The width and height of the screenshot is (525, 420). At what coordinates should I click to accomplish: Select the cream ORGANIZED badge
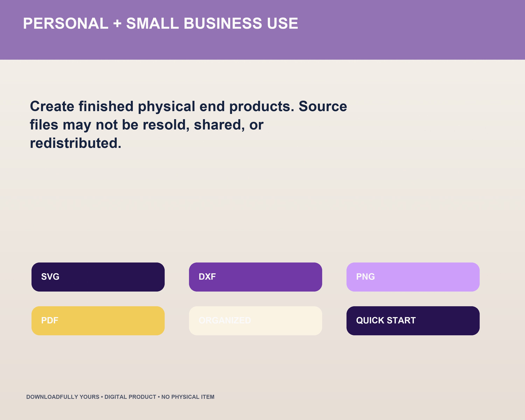(255, 321)
